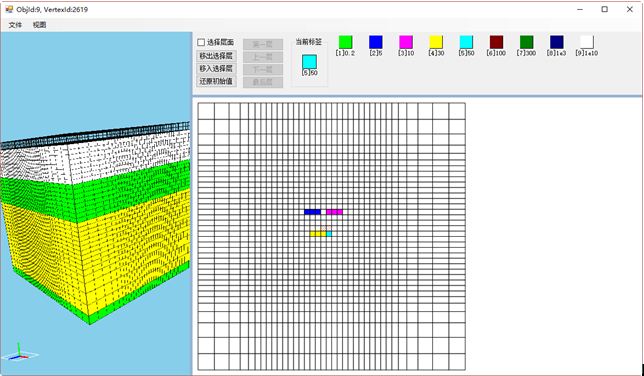Image resolution: width=644 pixels, height=376 pixels.
Task: Choose the yellow [4]30 label swatch
Action: click(436, 42)
